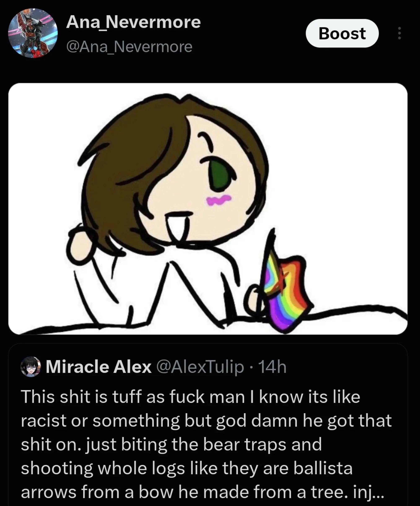Click the pink blush mark on cartoon face

point(219,200)
